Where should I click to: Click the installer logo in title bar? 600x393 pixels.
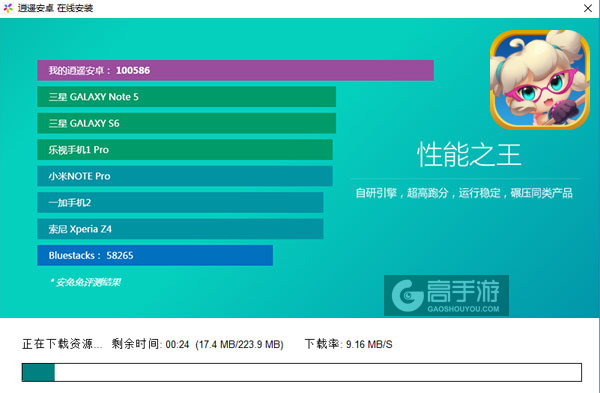tap(8, 8)
